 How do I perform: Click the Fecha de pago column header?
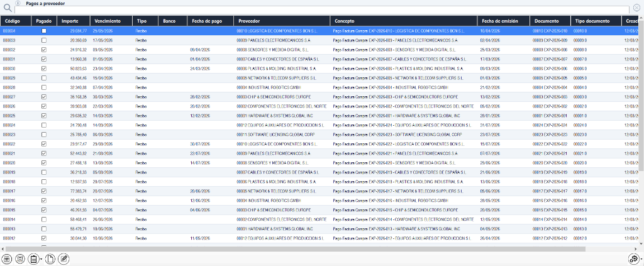pyautogui.click(x=211, y=21)
